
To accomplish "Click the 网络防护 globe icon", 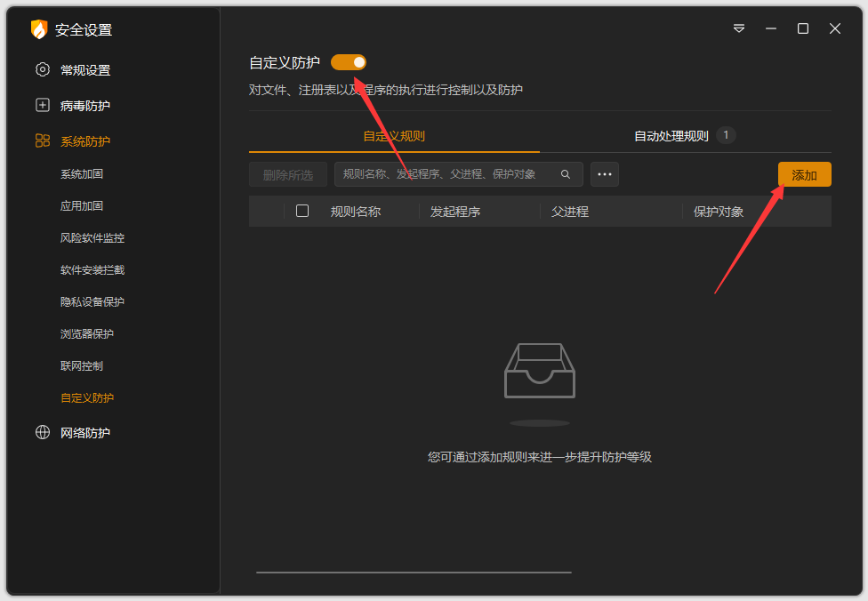I will (43, 433).
